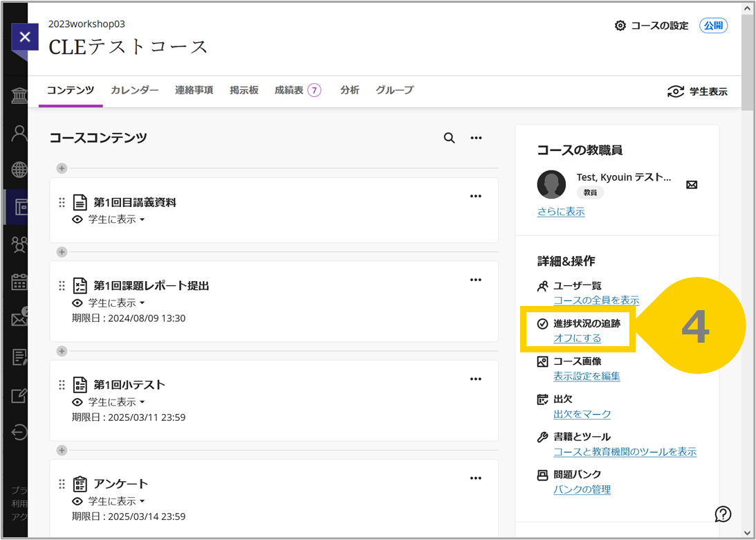Click the due date 2024/08/09 13:30 text
The width and height of the screenshot is (756, 540).
tap(147, 318)
